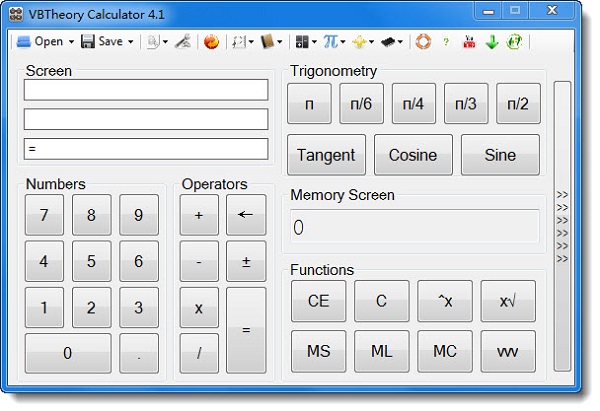
Task: Click the п/3 trigonometry button
Action: (466, 104)
